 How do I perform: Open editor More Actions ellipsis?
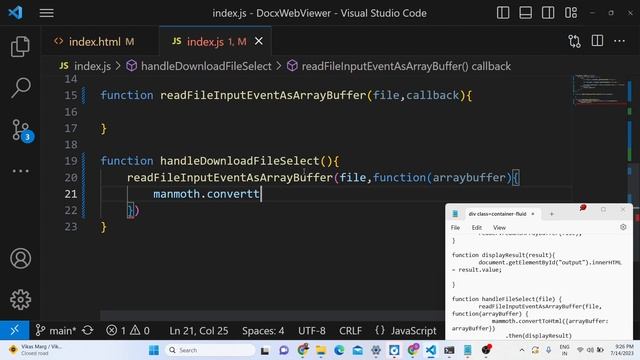[619, 41]
